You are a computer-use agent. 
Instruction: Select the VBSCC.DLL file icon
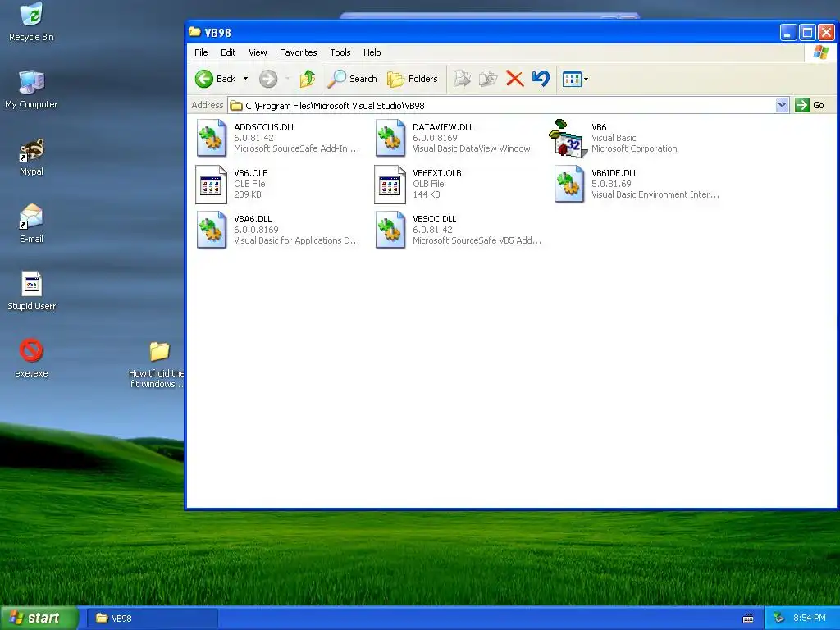(x=390, y=230)
